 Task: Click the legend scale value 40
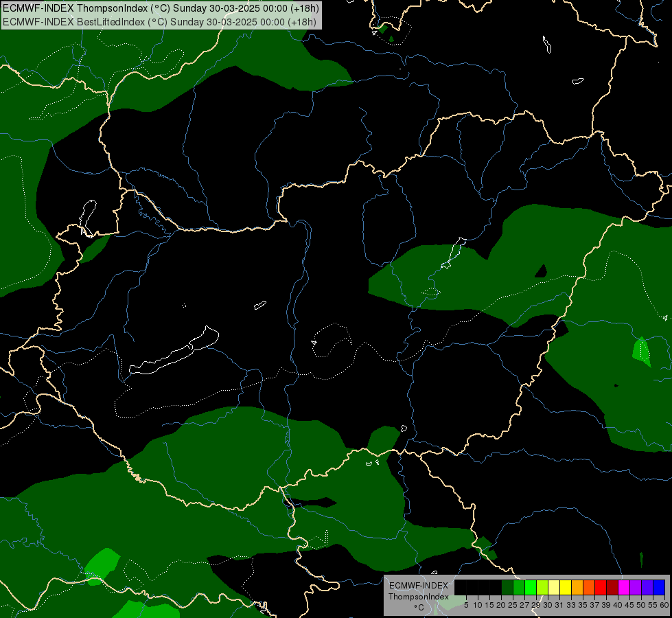click(618, 605)
